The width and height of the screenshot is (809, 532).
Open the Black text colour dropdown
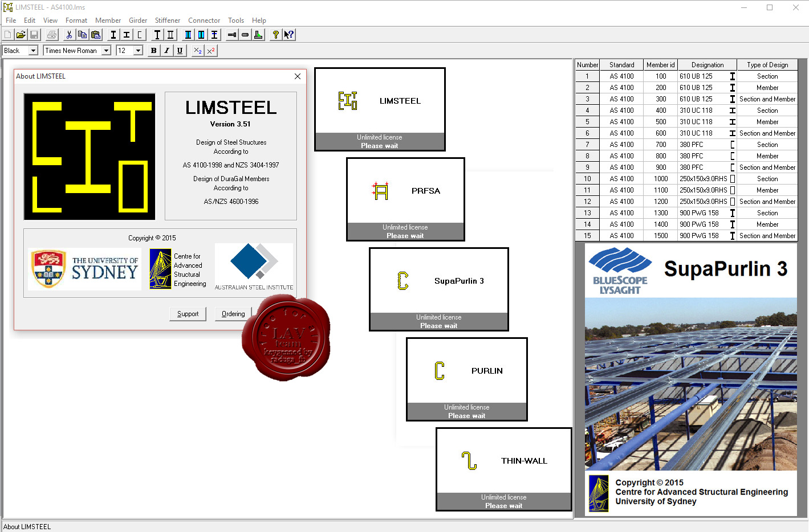pyautogui.click(x=33, y=51)
